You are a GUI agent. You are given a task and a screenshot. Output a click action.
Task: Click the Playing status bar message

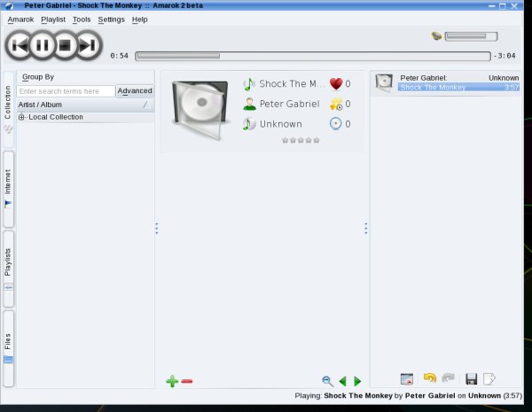(409, 395)
